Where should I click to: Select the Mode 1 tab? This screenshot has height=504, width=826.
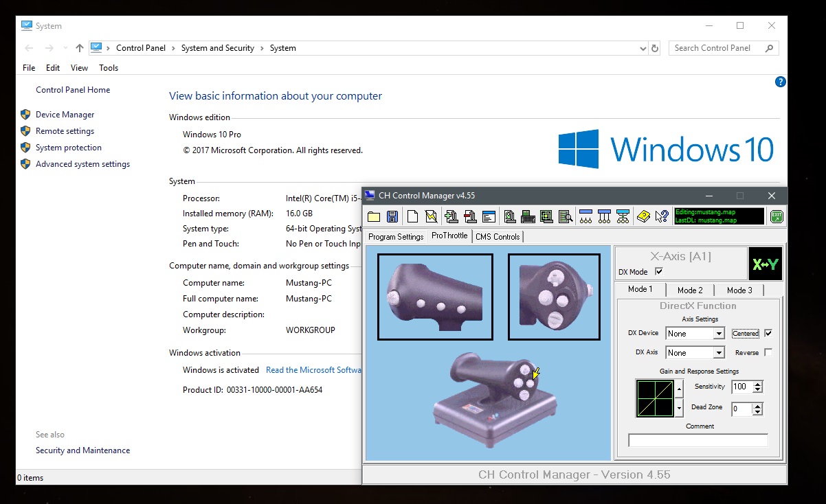[640, 289]
